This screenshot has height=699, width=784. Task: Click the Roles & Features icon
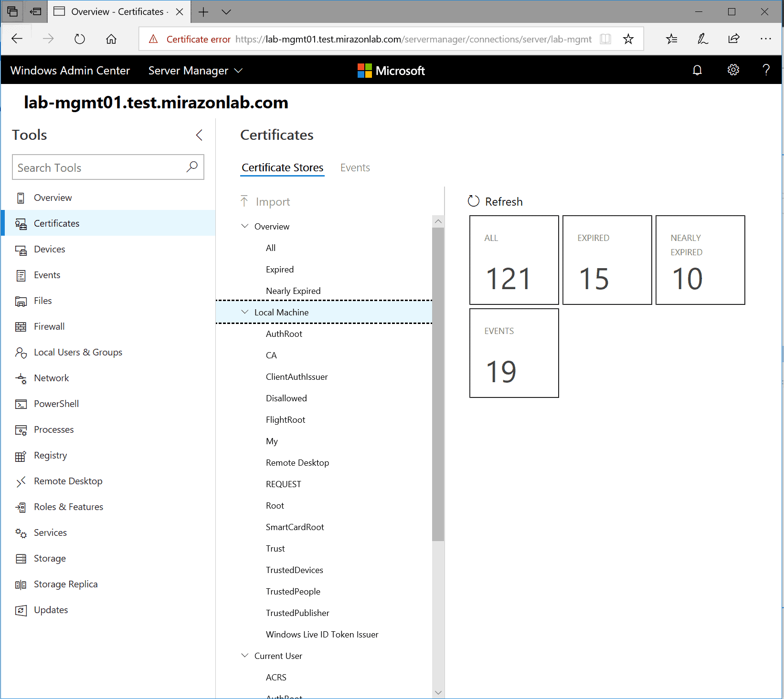click(x=21, y=507)
